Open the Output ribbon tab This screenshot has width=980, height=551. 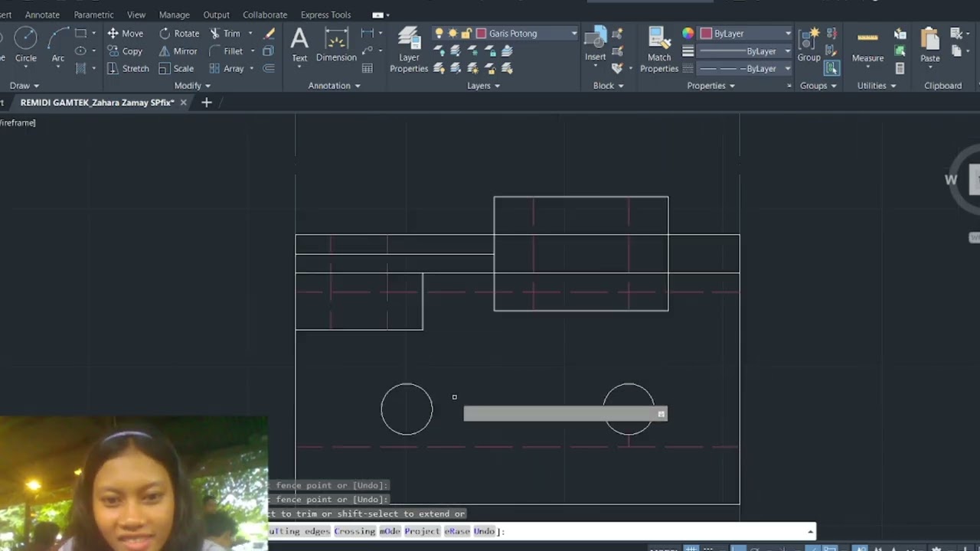[217, 15]
